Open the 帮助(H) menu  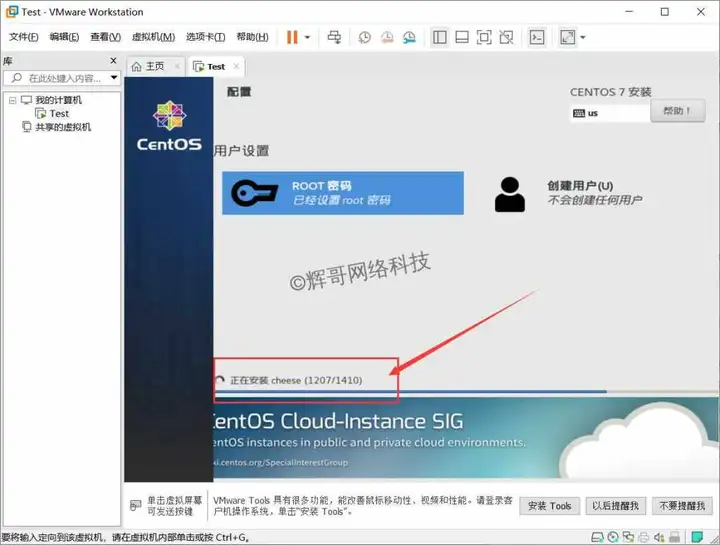click(253, 37)
